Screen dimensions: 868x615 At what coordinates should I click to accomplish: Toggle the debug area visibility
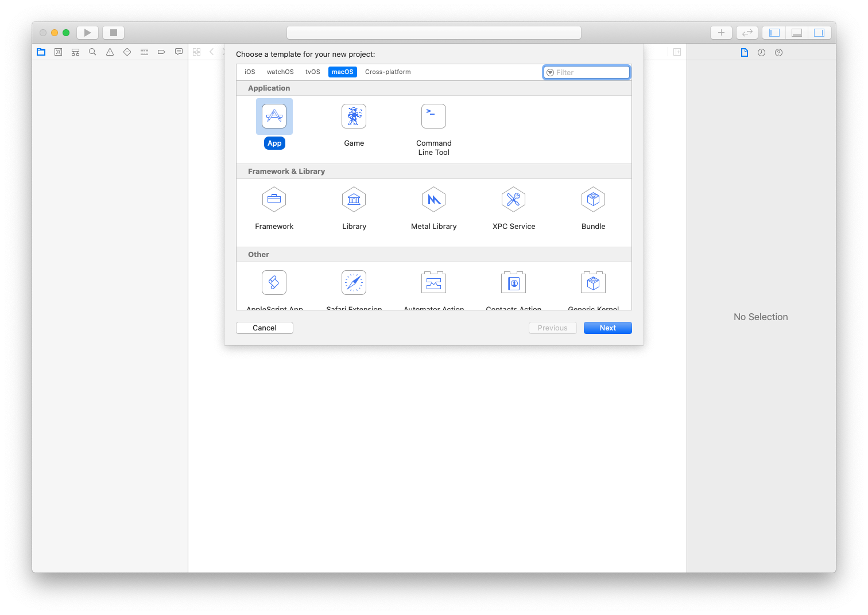pyautogui.click(x=797, y=33)
